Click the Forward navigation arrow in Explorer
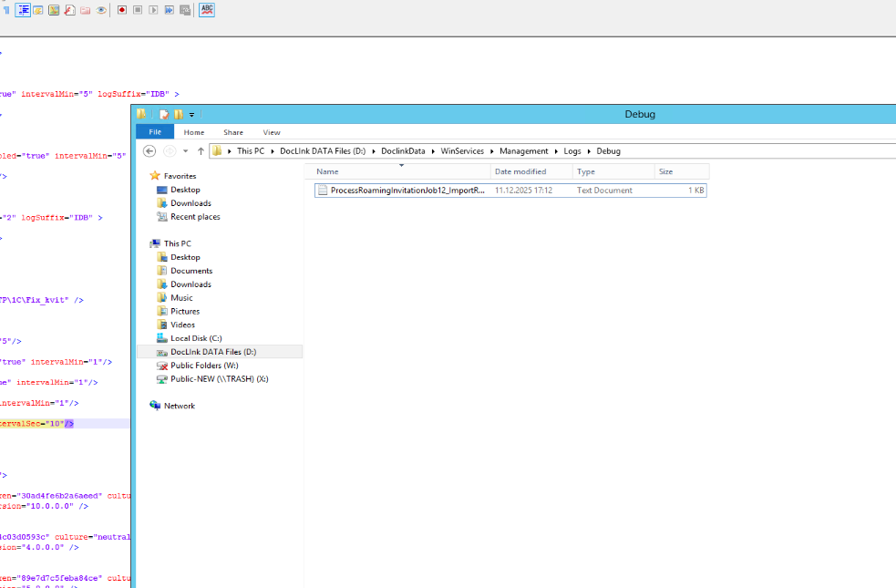The height and width of the screenshot is (588, 896). 170,150
